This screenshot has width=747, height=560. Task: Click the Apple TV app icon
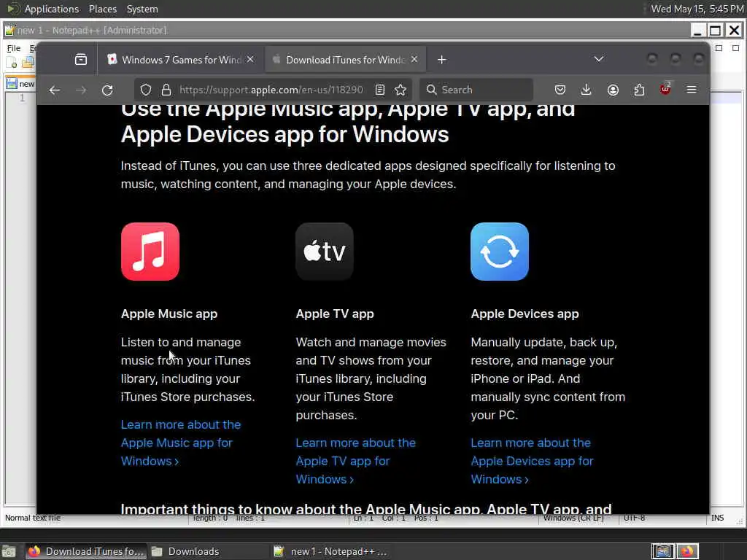[325, 252]
